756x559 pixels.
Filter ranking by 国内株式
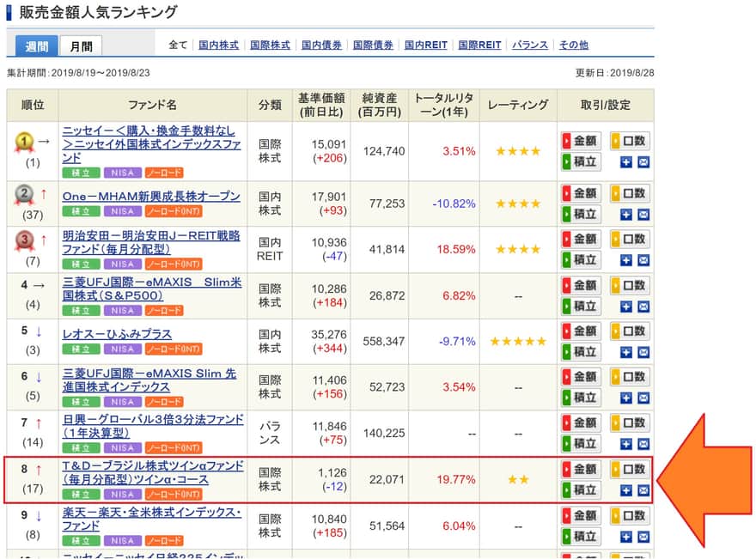click(218, 45)
